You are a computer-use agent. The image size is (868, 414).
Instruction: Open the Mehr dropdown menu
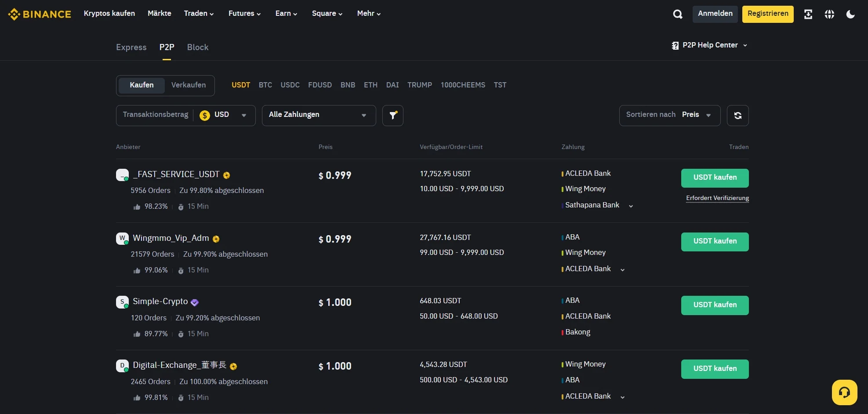click(x=369, y=14)
